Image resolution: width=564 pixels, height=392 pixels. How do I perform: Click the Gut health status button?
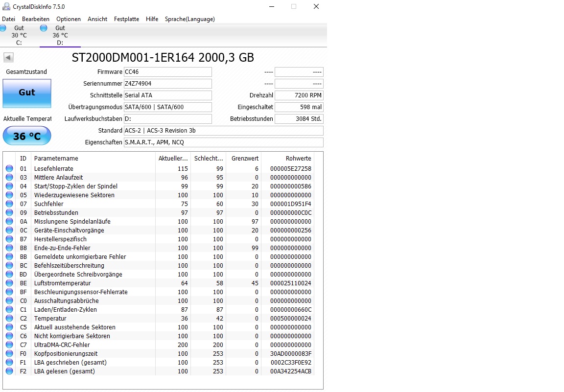coord(27,93)
